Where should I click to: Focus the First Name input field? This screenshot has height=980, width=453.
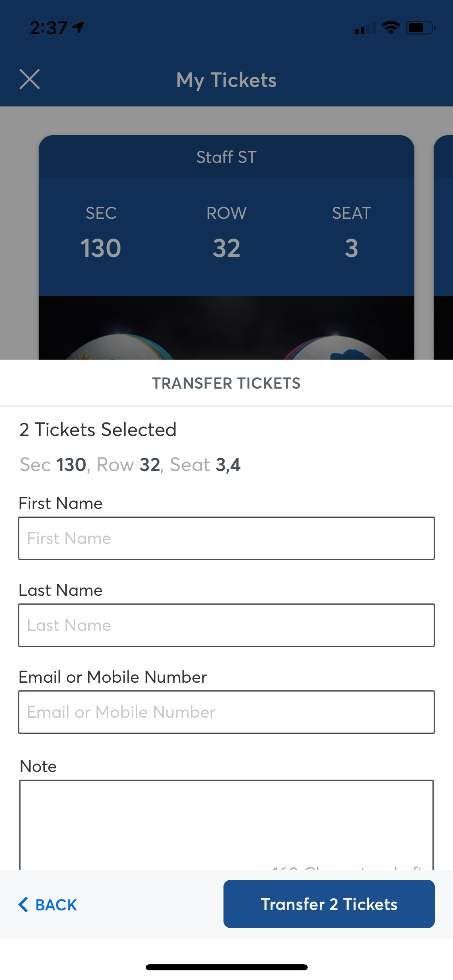226,538
